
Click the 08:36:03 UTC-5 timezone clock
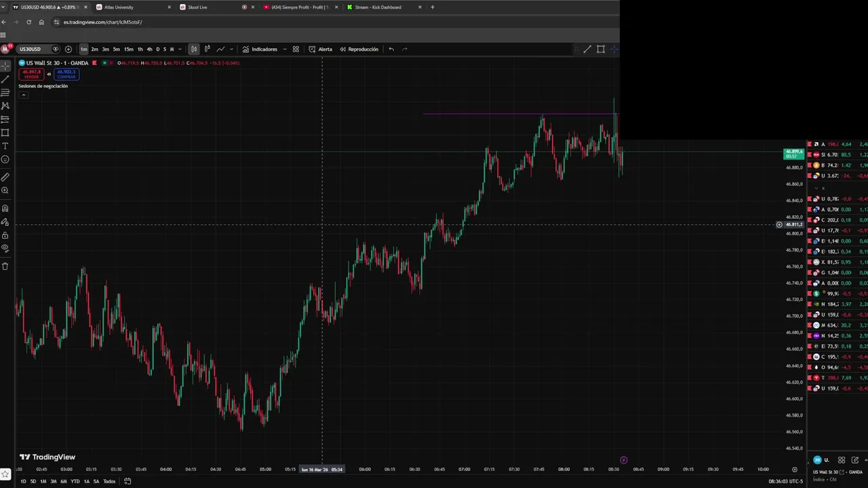[x=786, y=481]
